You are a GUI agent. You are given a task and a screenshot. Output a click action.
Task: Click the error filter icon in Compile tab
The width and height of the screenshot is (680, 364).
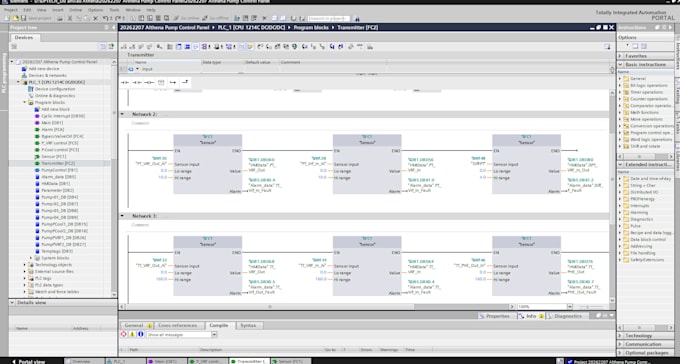(x=124, y=334)
